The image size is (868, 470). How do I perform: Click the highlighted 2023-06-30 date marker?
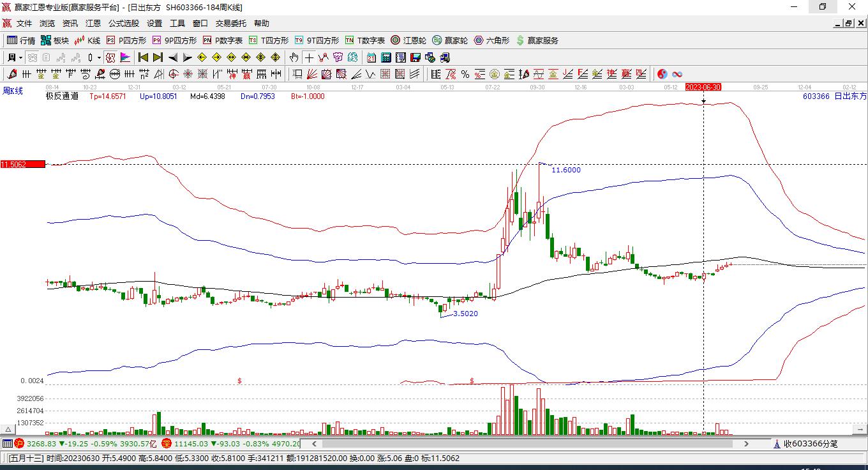(x=703, y=87)
